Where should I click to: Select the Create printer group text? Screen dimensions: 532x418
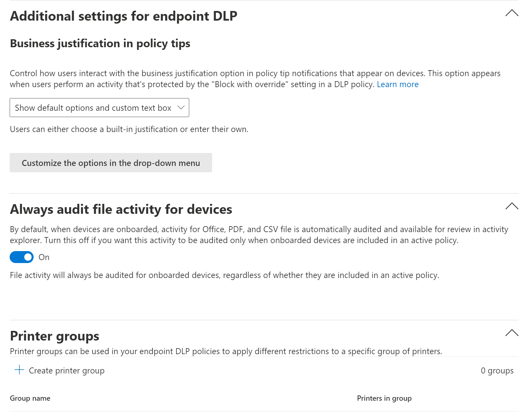click(x=66, y=370)
